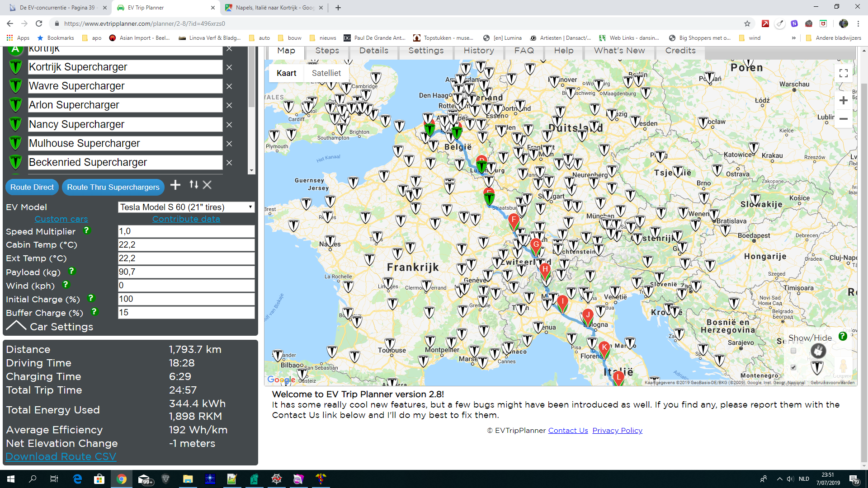
Task: Open Chrome three-dot menu
Action: tap(858, 23)
